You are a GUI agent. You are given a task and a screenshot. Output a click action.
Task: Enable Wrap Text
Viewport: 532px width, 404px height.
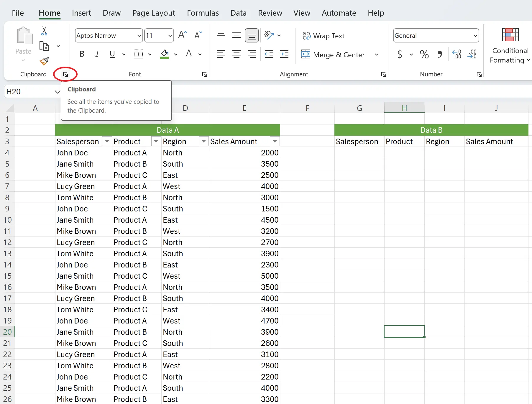click(324, 36)
